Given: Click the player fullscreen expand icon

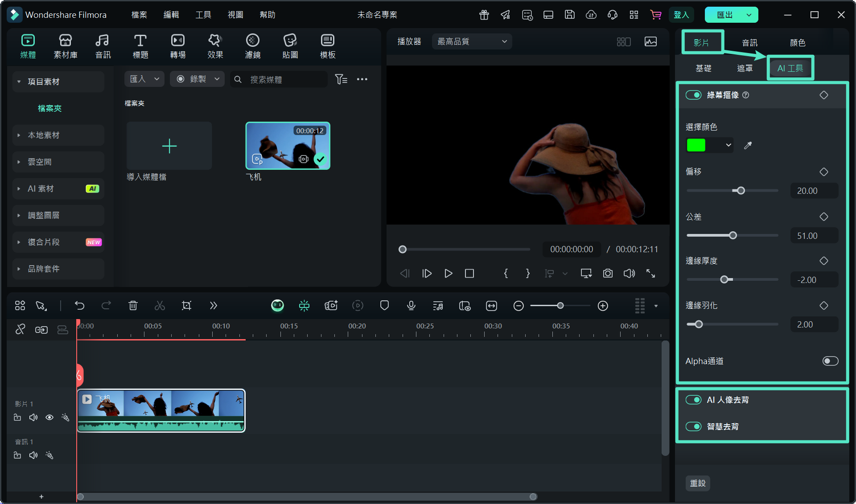Looking at the screenshot, I should coord(650,273).
